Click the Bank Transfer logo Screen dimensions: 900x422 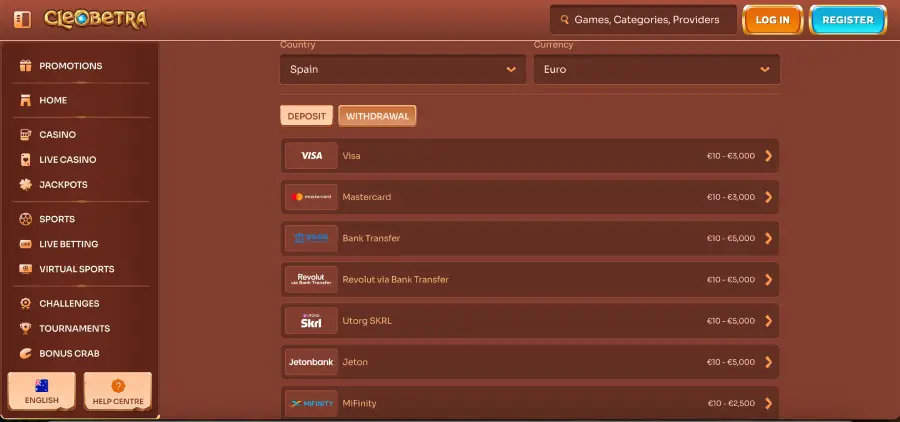click(312, 238)
